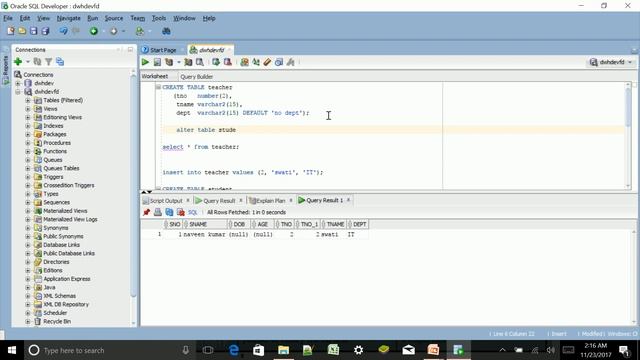Print the query result grid

158,212
